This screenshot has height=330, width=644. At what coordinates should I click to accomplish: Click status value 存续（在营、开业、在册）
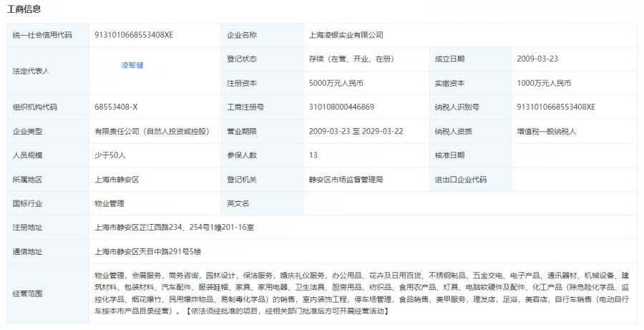[352, 59]
